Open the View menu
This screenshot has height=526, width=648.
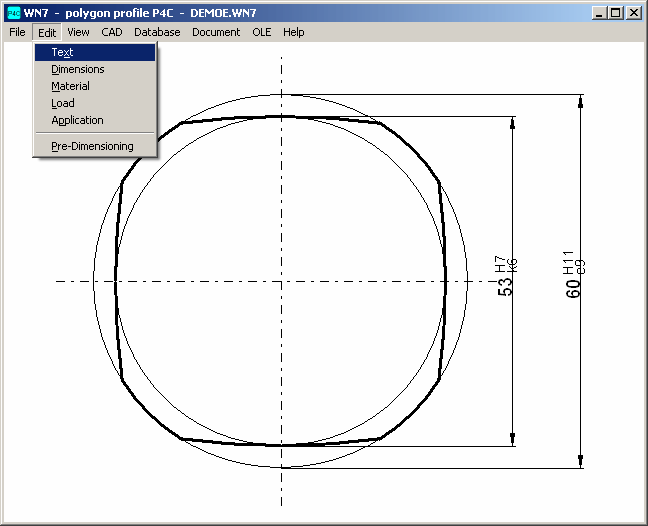[78, 32]
